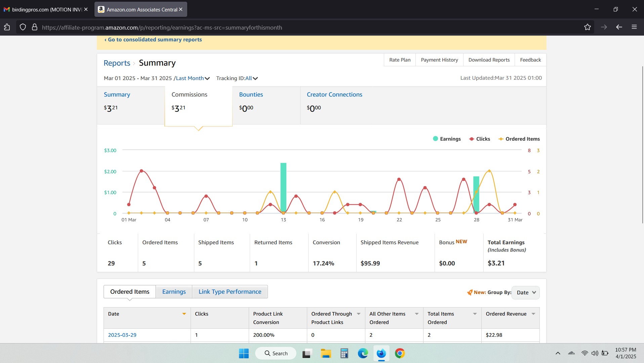Open the Calculator app in taskbar
Viewport: 644px width, 363px height.
click(x=344, y=353)
